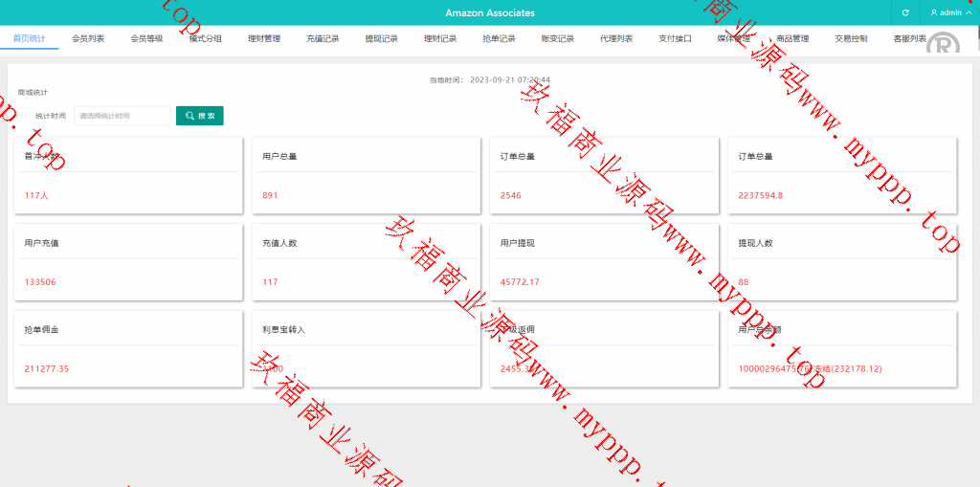Click the refresh icon in the header

pyautogui.click(x=905, y=12)
